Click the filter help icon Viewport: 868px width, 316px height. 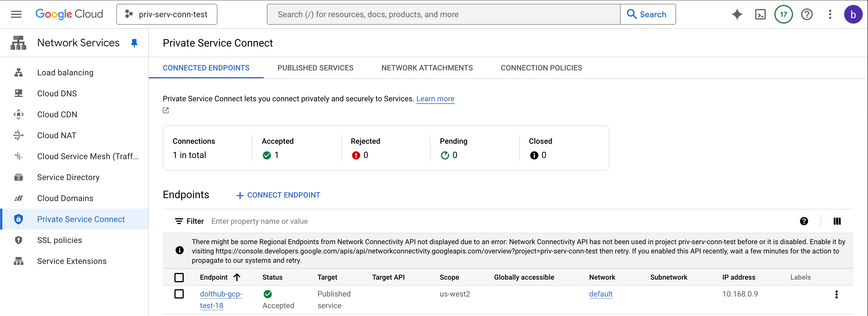[x=804, y=221]
